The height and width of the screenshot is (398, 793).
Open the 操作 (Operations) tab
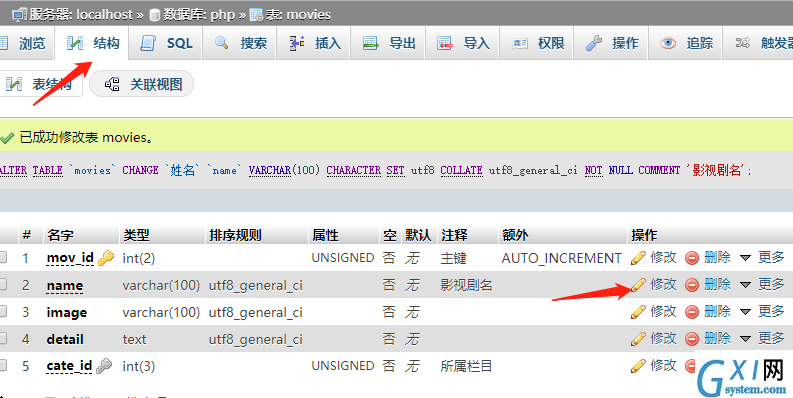pos(611,43)
